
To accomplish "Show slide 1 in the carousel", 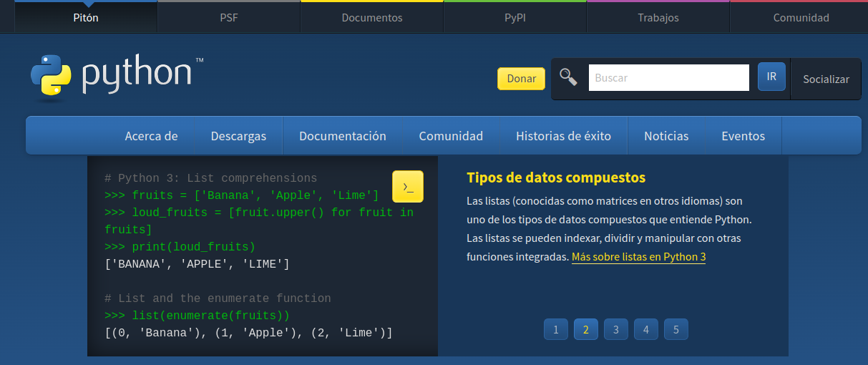I will tap(556, 330).
